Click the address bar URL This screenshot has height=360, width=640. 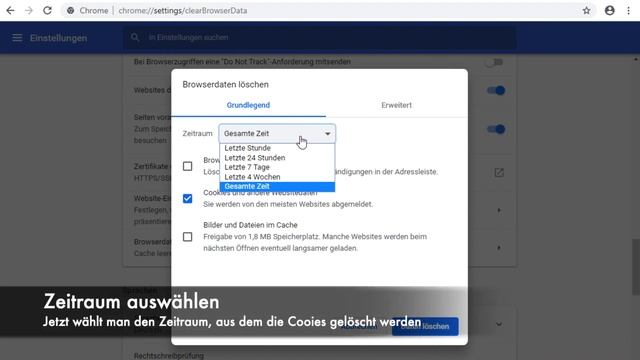coord(183,11)
